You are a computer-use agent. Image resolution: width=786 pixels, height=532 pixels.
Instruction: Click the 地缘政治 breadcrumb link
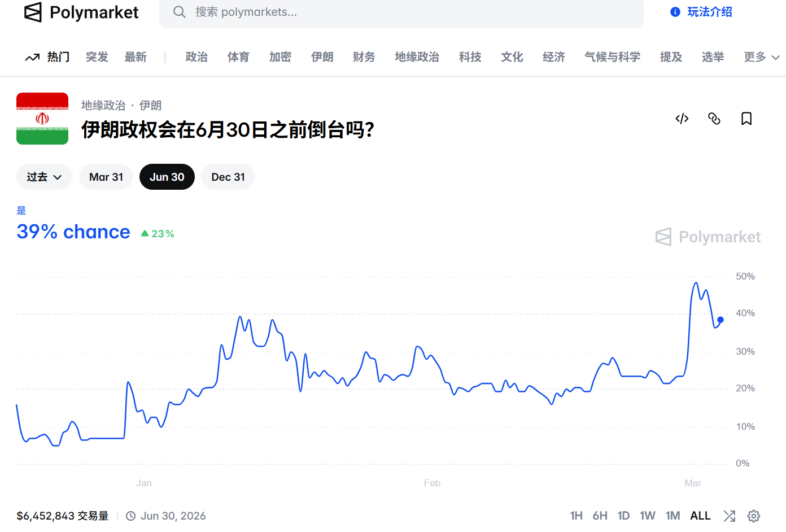coord(102,105)
